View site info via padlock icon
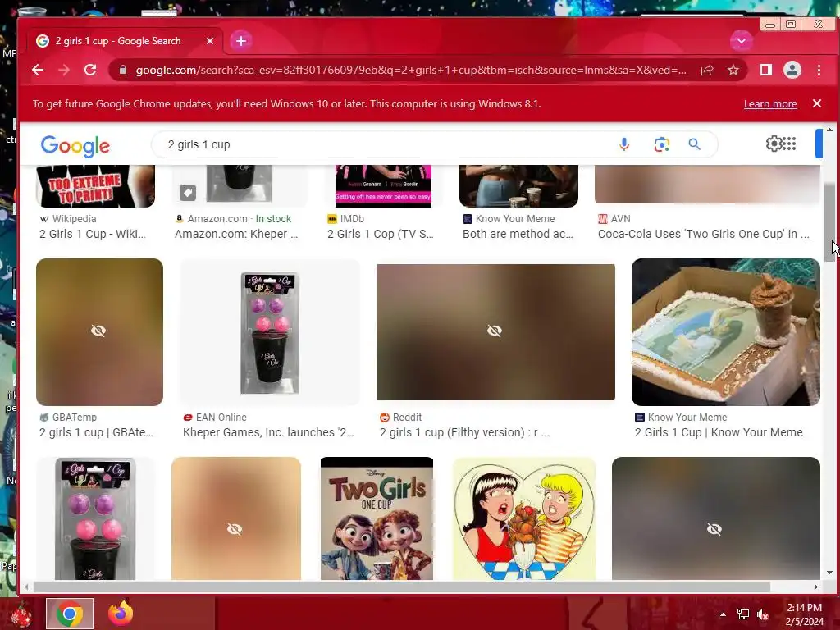This screenshot has height=630, width=840. tap(123, 70)
